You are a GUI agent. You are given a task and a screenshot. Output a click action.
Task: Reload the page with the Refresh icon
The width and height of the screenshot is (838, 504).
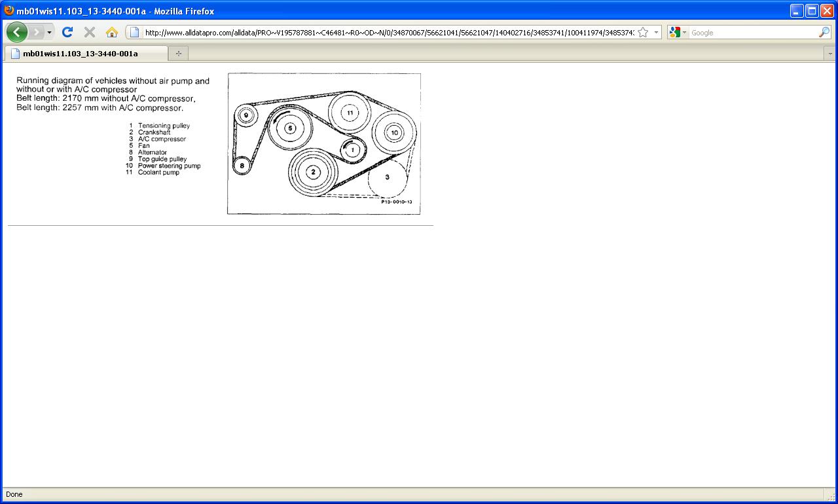coord(67,32)
